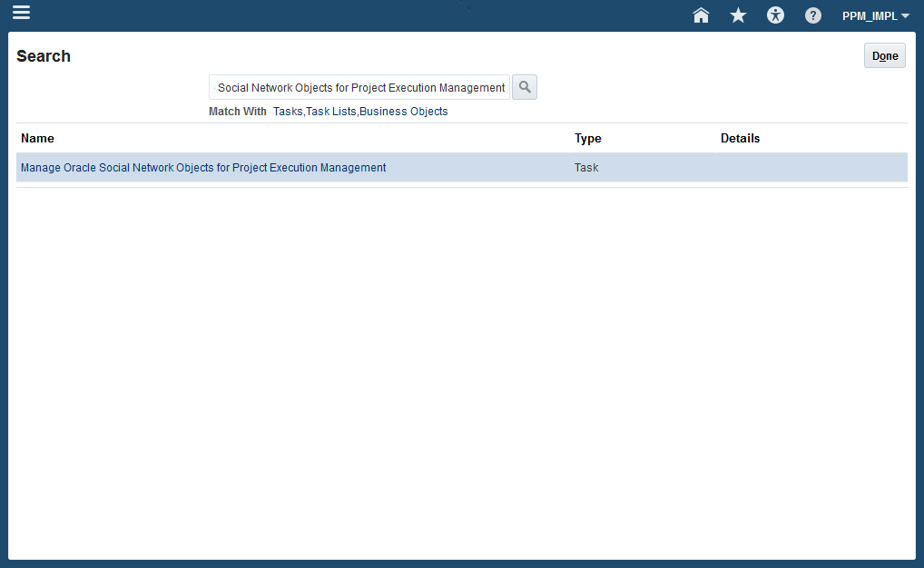Screen dimensions: 924x568
Task: Click the Name column header
Action: click(37, 138)
